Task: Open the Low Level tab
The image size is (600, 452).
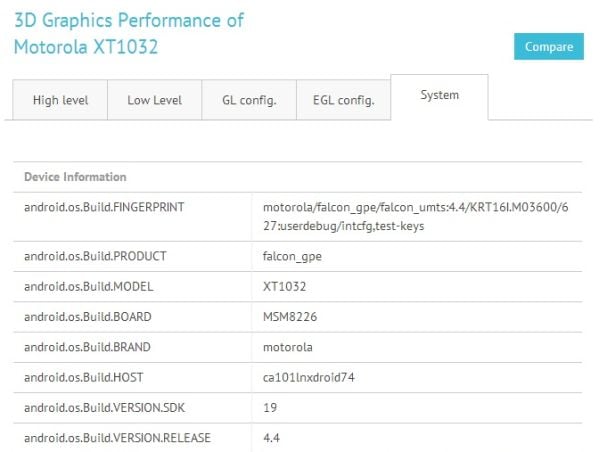Action: (x=155, y=100)
